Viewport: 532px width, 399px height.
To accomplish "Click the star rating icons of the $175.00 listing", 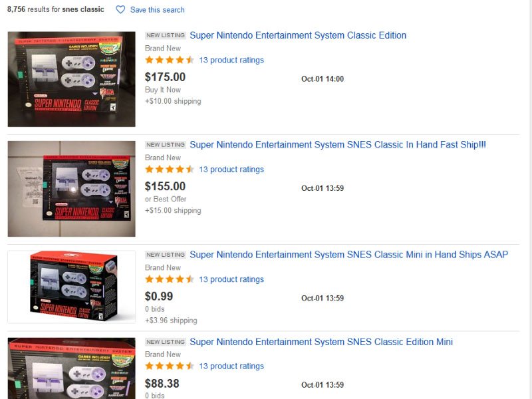I will click(x=170, y=60).
